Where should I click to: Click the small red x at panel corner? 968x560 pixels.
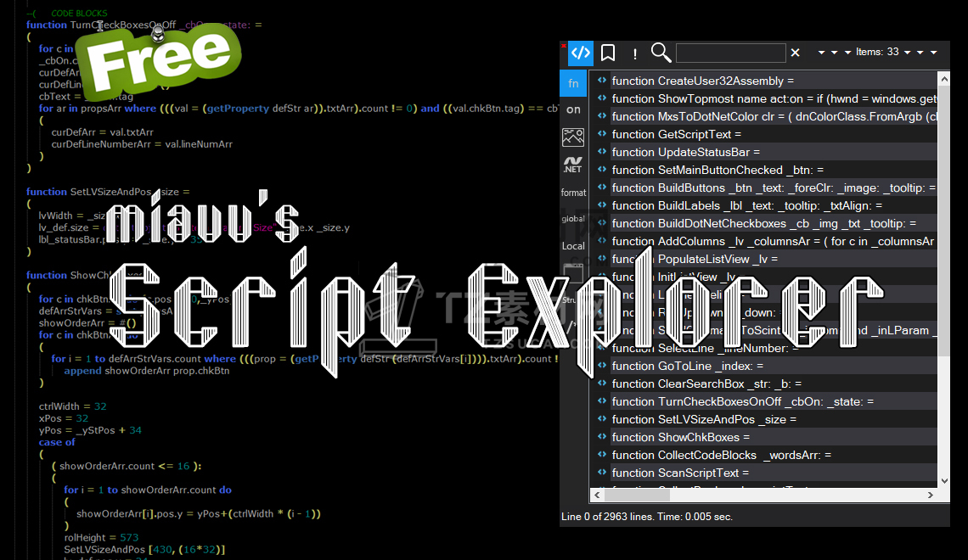564,45
